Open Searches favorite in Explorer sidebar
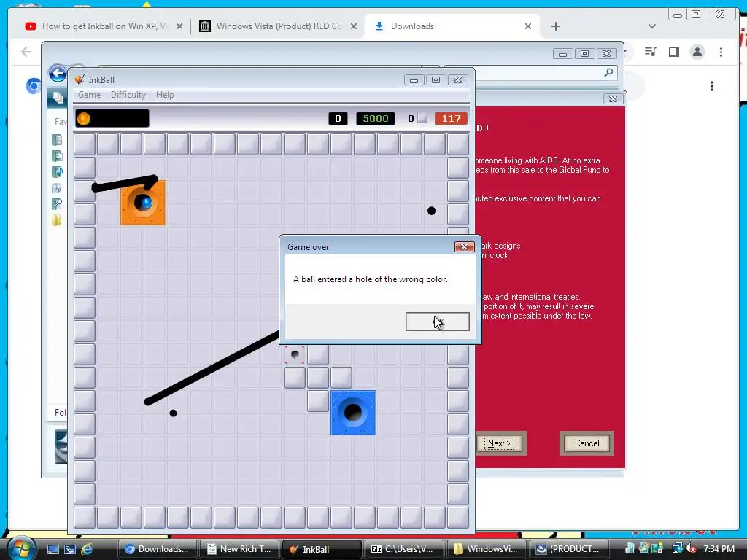 [57, 204]
